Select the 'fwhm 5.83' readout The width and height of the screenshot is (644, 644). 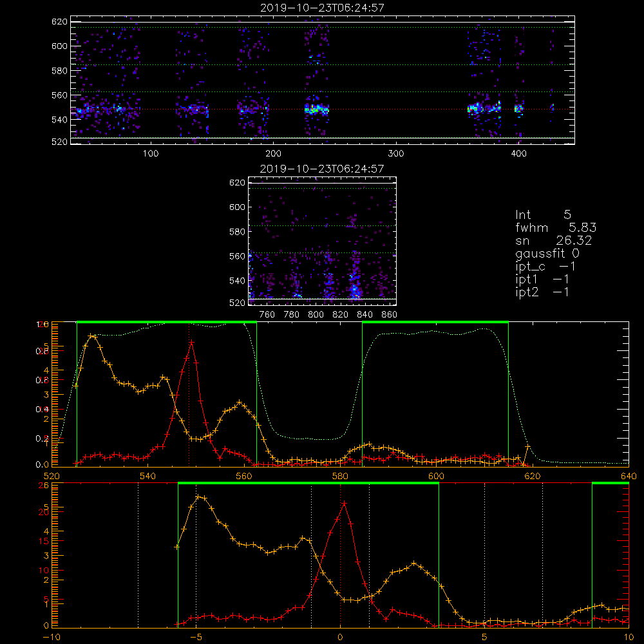point(556,227)
